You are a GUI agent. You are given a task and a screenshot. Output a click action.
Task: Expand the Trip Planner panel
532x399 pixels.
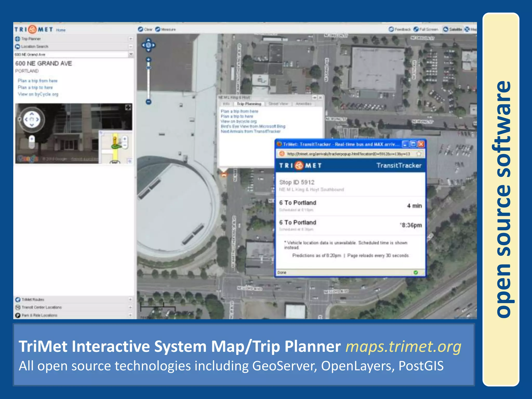coord(131,39)
